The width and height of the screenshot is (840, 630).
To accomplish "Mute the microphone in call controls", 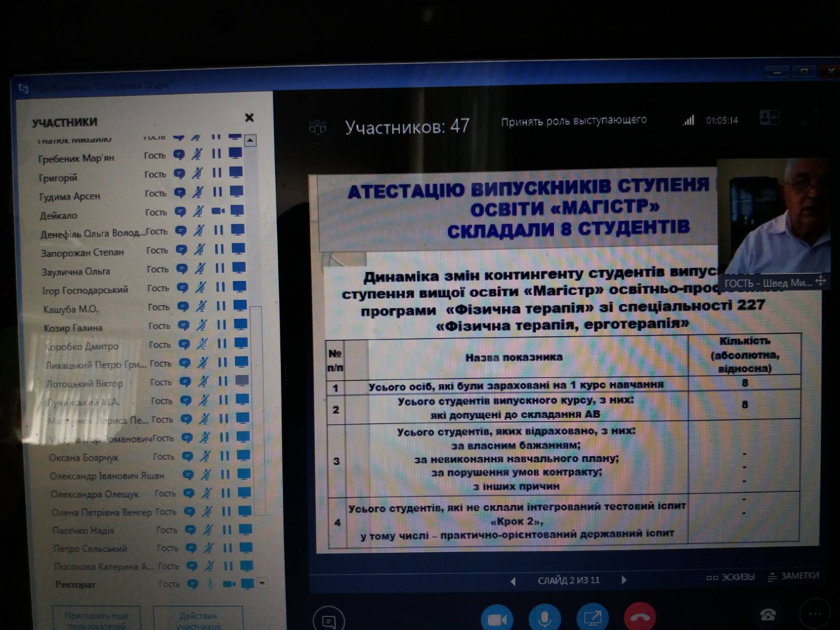I will tap(544, 619).
